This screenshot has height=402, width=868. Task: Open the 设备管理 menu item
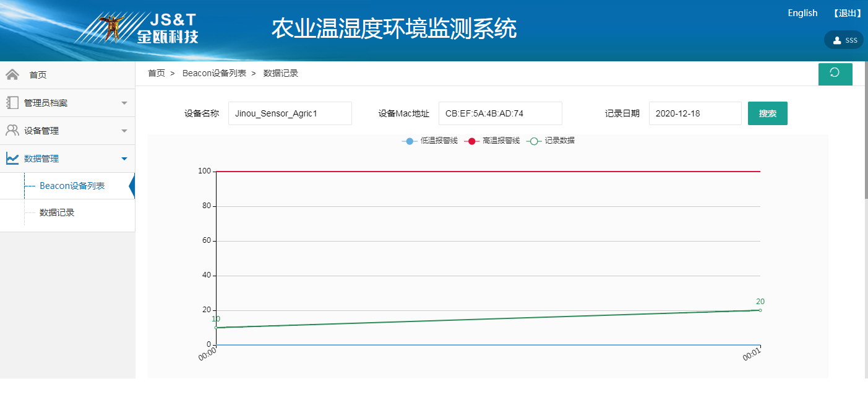(67, 131)
